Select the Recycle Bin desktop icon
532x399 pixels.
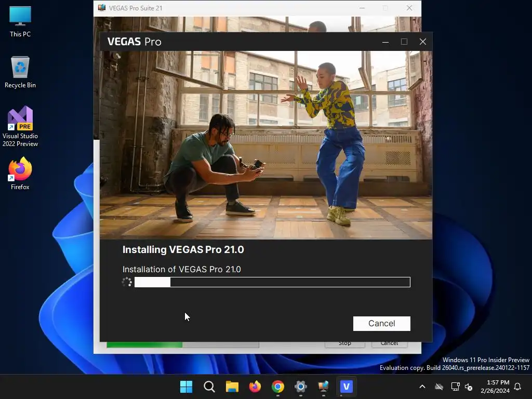[x=20, y=72]
